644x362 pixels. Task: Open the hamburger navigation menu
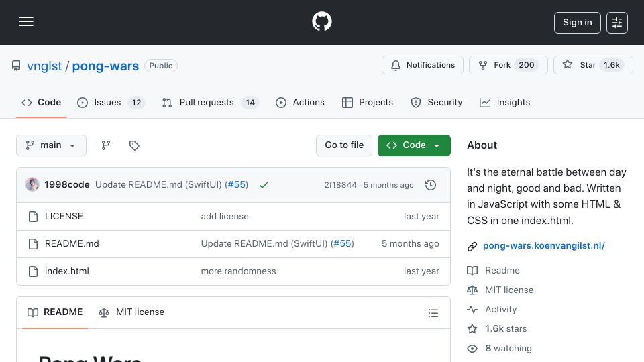coord(26,21)
